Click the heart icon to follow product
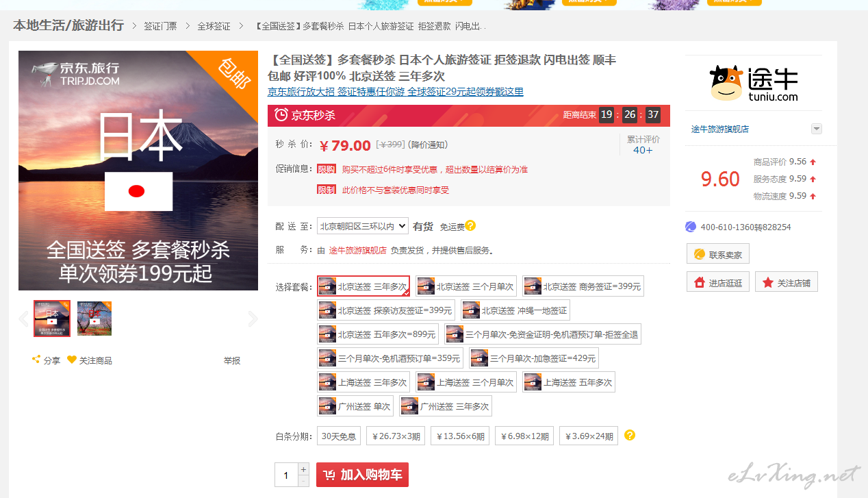This screenshot has height=498, width=868. tap(72, 360)
